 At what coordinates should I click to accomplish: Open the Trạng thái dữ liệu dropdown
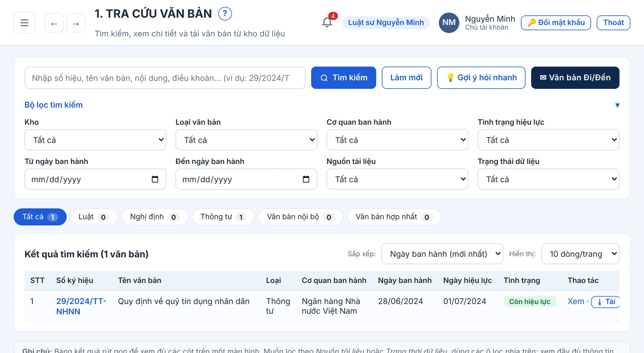click(x=548, y=179)
